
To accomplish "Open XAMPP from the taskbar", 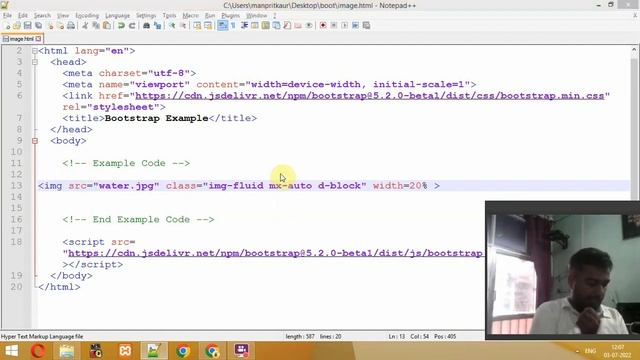I will [125, 351].
